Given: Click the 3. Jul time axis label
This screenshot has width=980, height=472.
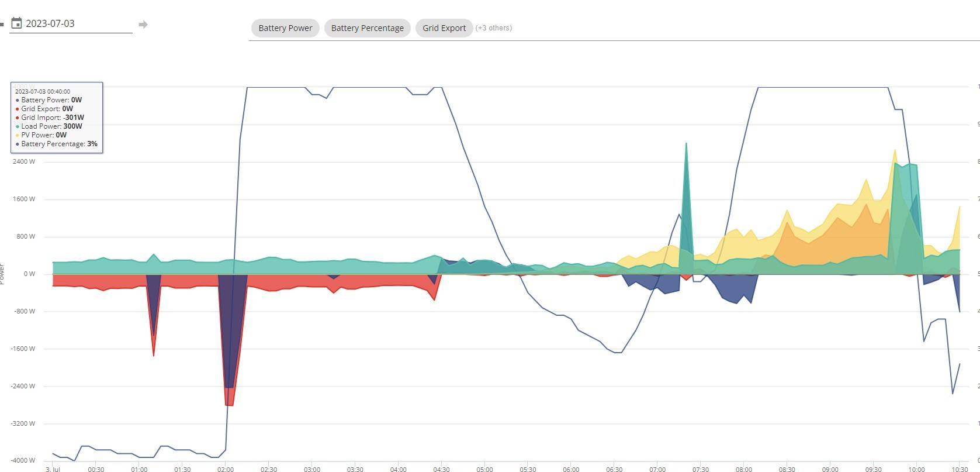Looking at the screenshot, I should (x=53, y=469).
